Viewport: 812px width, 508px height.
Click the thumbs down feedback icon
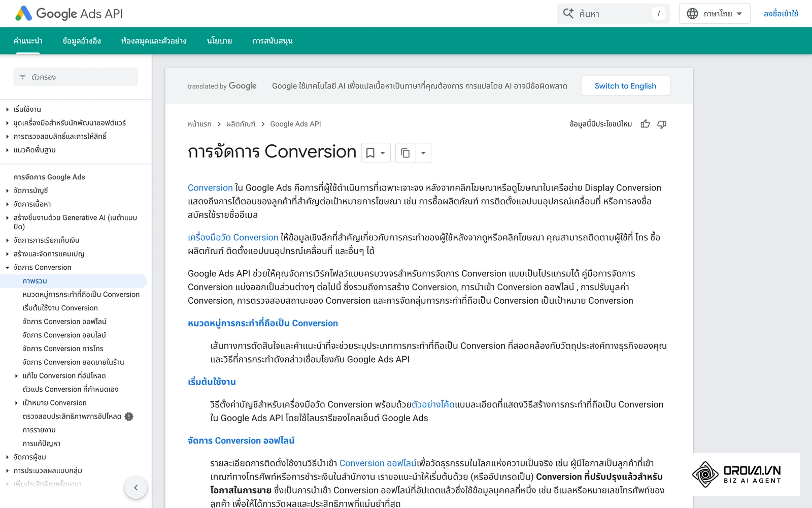click(x=662, y=124)
